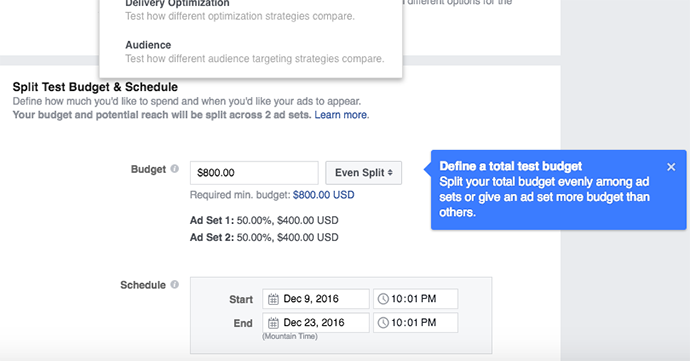Click the Schedule field label
The image size is (690, 361).
[143, 285]
